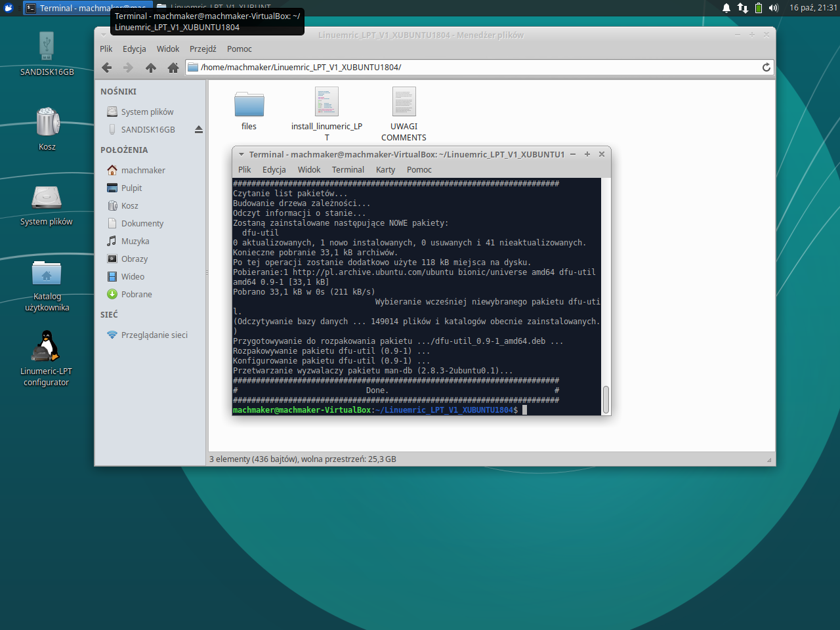
Task: Select the install_linumeric_LPT script file
Action: tap(327, 103)
